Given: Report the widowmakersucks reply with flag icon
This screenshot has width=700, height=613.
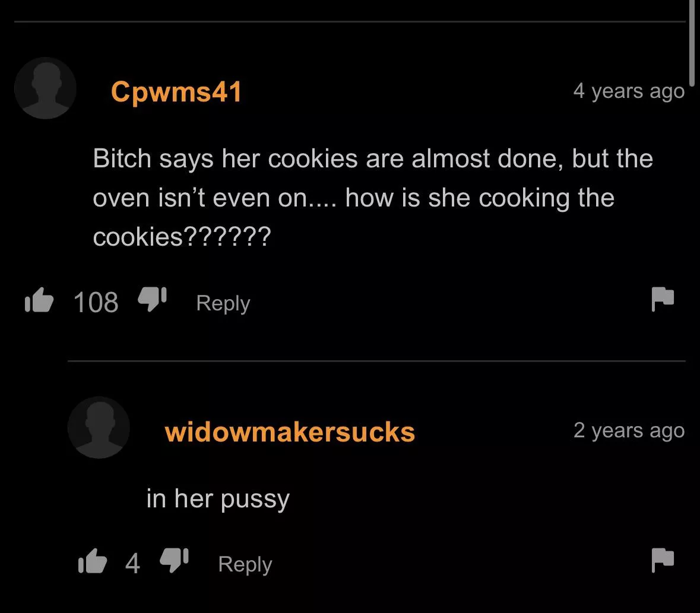Looking at the screenshot, I should click(663, 560).
